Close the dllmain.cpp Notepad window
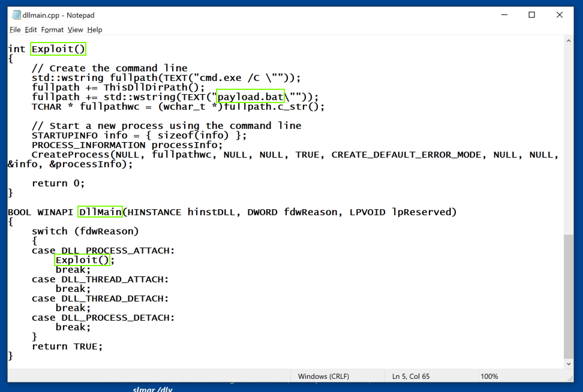Image resolution: width=583 pixels, height=392 pixels. tap(559, 15)
